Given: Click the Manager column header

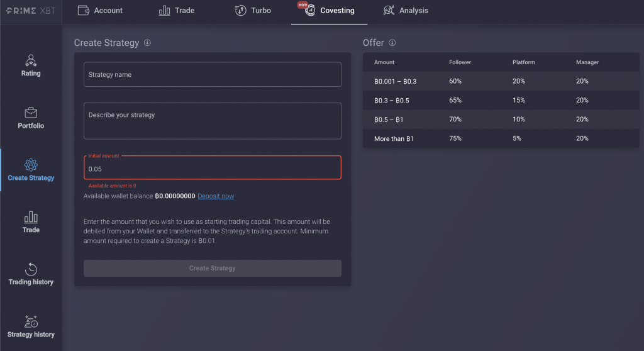Looking at the screenshot, I should (587, 62).
